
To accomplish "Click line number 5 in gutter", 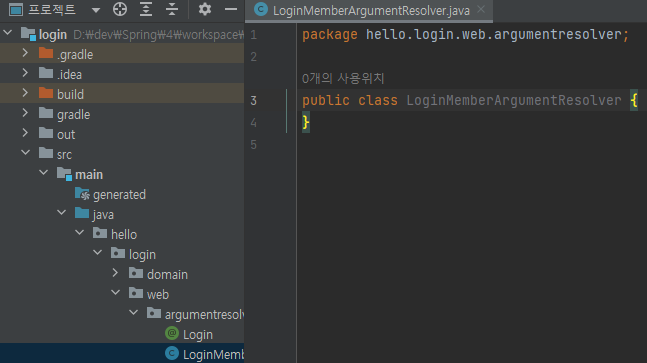I will coord(253,145).
